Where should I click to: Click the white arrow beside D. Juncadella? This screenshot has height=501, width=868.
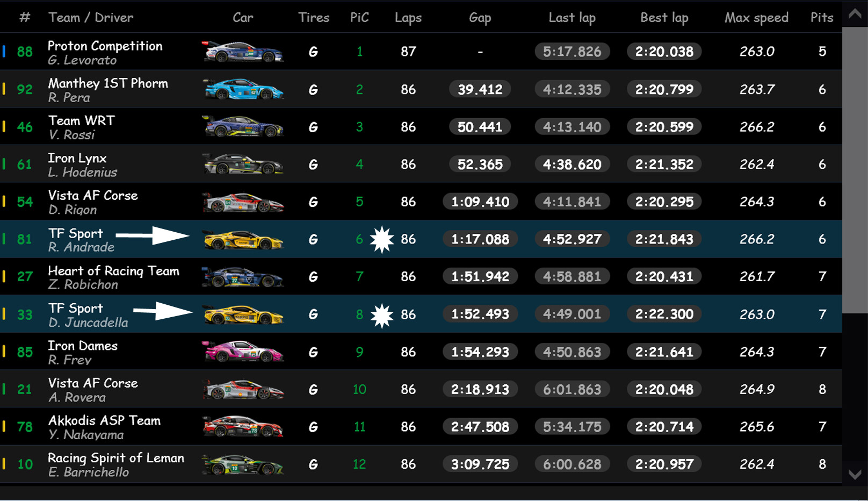(163, 311)
